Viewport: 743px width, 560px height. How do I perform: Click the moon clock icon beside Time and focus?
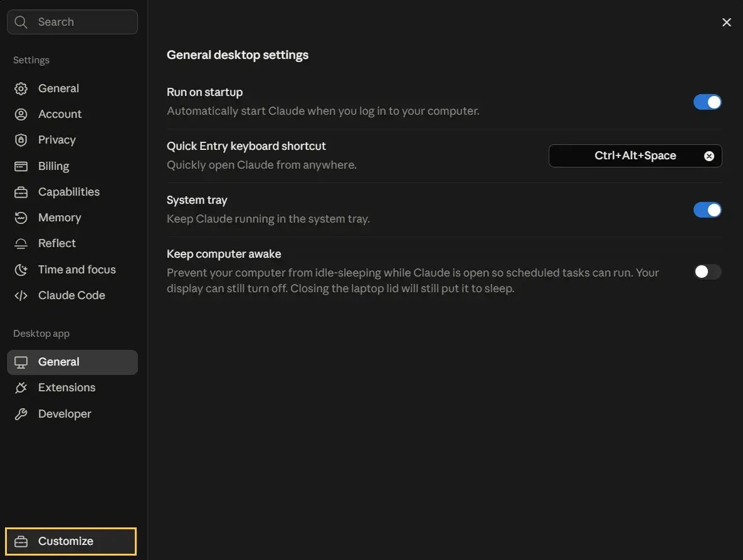tap(21, 270)
